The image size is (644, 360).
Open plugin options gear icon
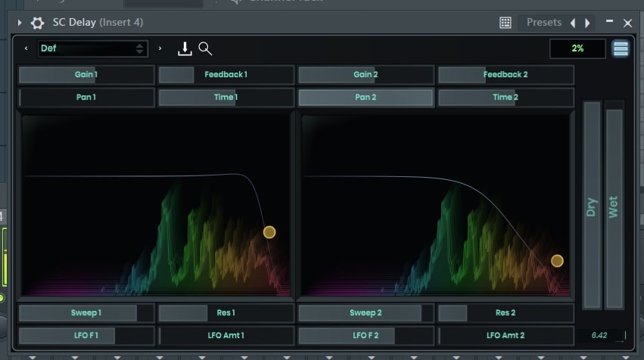37,23
